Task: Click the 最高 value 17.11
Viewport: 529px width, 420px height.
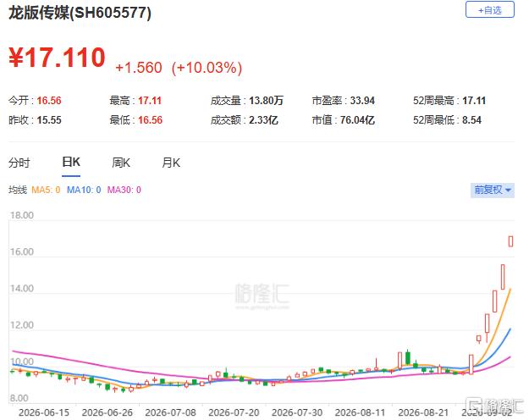Action: [150, 101]
